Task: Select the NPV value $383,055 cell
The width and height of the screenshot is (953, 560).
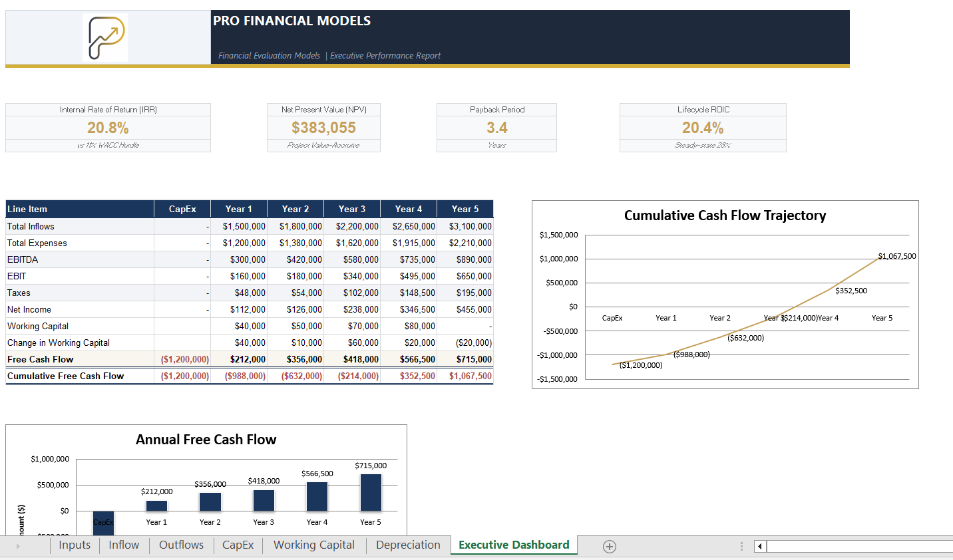Action: [323, 128]
